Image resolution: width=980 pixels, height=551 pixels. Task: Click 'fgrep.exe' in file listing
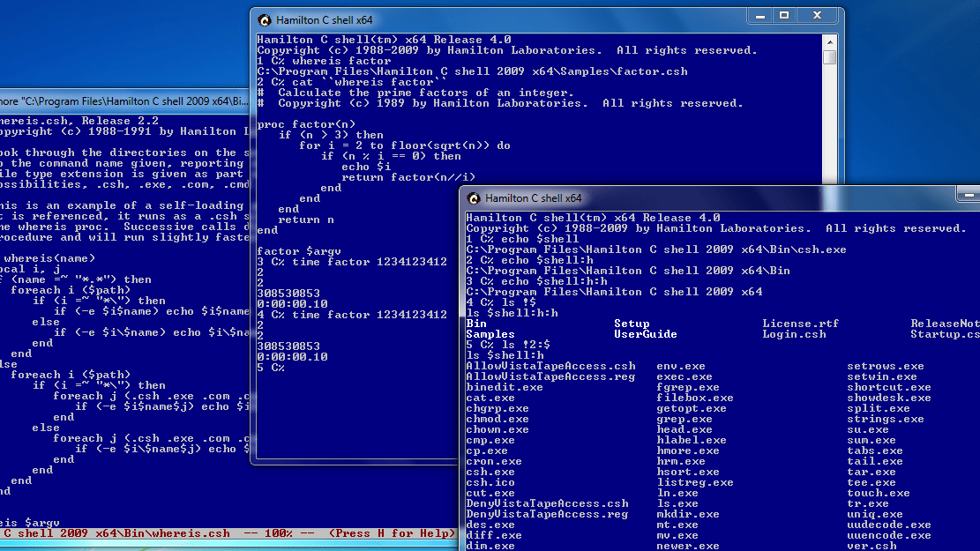pos(687,387)
